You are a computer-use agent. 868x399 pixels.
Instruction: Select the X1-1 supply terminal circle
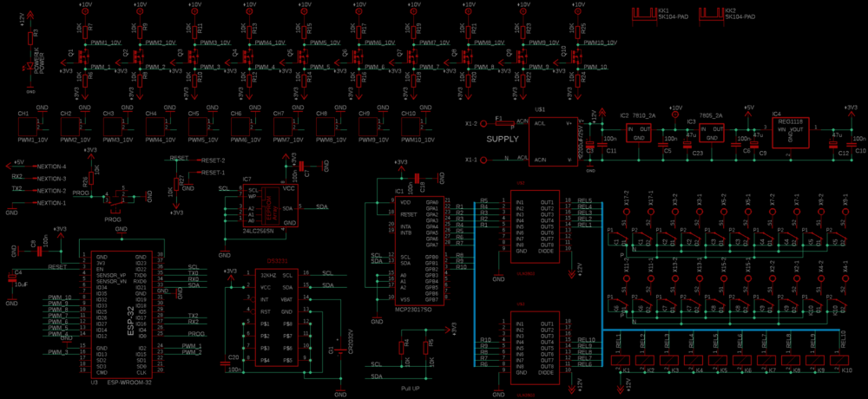coord(483,160)
